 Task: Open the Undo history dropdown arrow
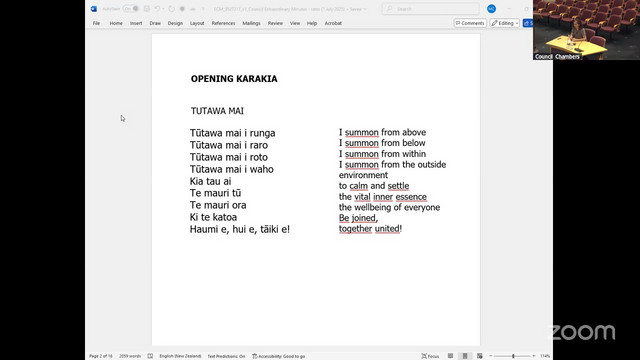(163, 9)
